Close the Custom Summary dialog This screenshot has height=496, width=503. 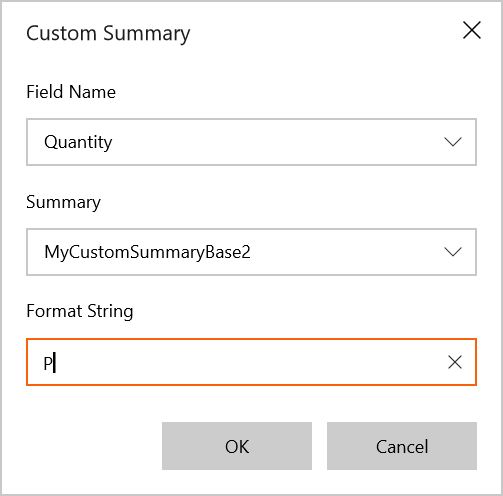coord(472,30)
